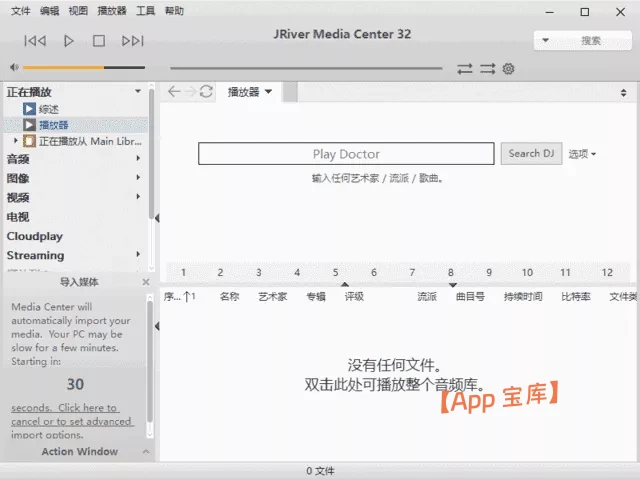Go back with the left arrow

tap(174, 91)
